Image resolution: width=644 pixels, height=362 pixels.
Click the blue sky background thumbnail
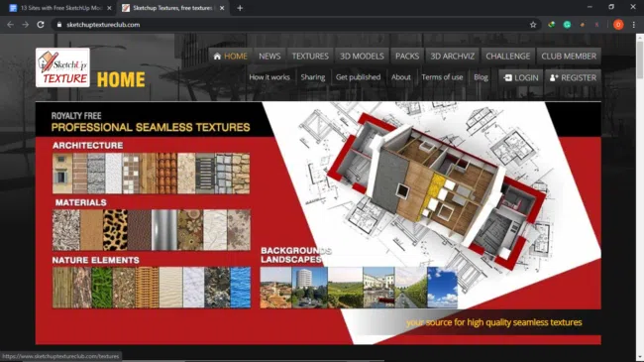[x=442, y=288]
